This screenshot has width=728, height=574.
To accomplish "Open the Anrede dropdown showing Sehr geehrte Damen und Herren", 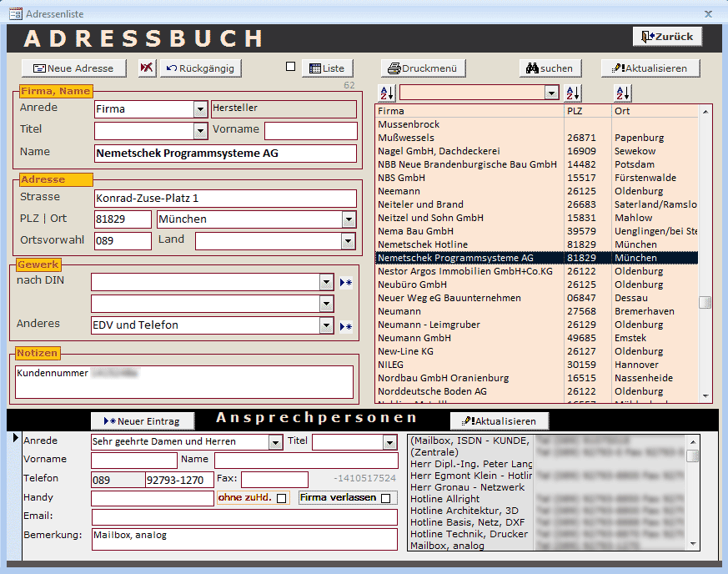I will [x=275, y=442].
